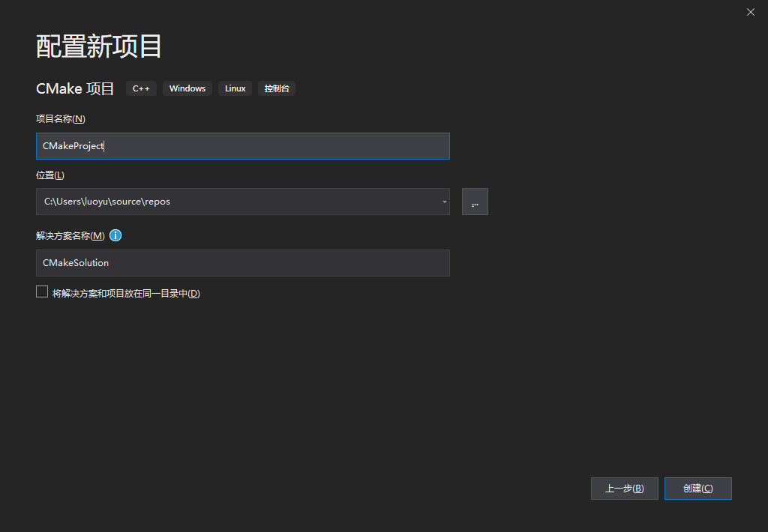Screen dimensions: 768x532
Task: Click the 控制台 tag label
Action: pos(277,88)
